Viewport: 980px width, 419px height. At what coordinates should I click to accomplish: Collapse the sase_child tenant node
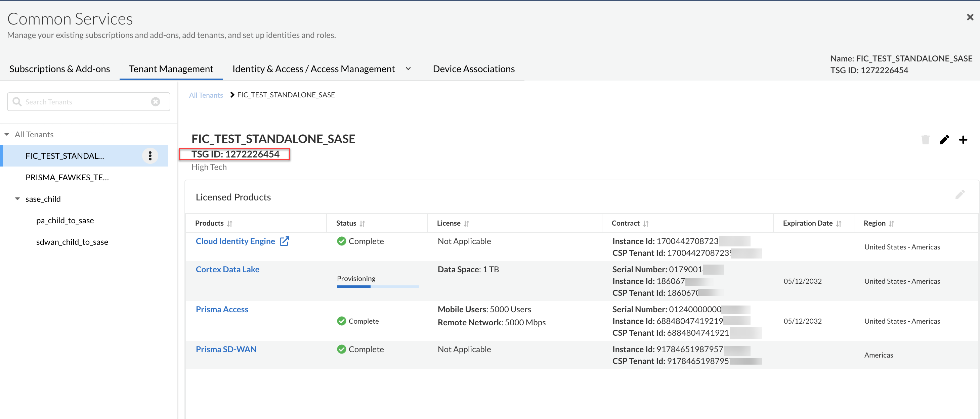point(17,198)
